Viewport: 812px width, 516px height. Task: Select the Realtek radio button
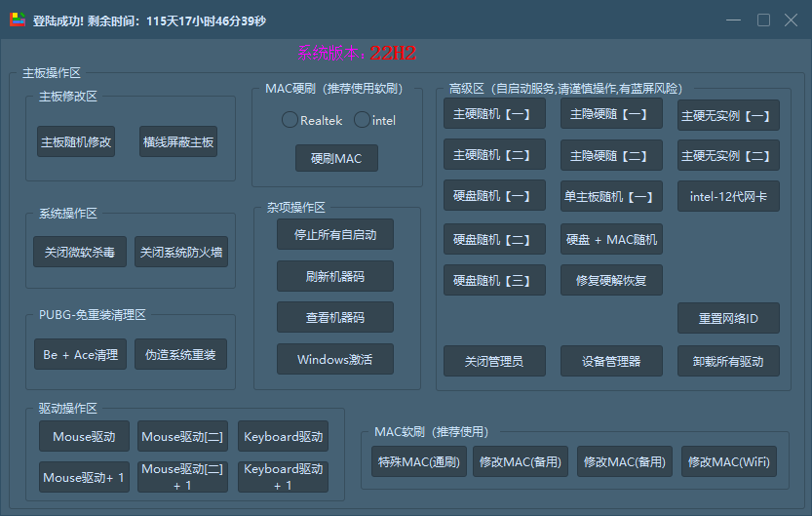[x=290, y=120]
